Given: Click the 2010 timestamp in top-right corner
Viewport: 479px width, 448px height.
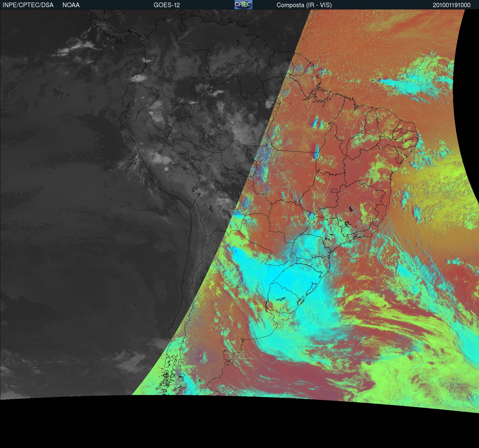Looking at the screenshot, I should [451, 5].
